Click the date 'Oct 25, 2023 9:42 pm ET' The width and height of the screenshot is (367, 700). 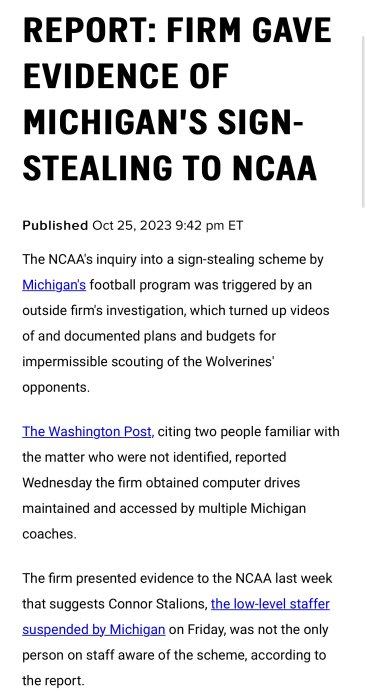(167, 225)
